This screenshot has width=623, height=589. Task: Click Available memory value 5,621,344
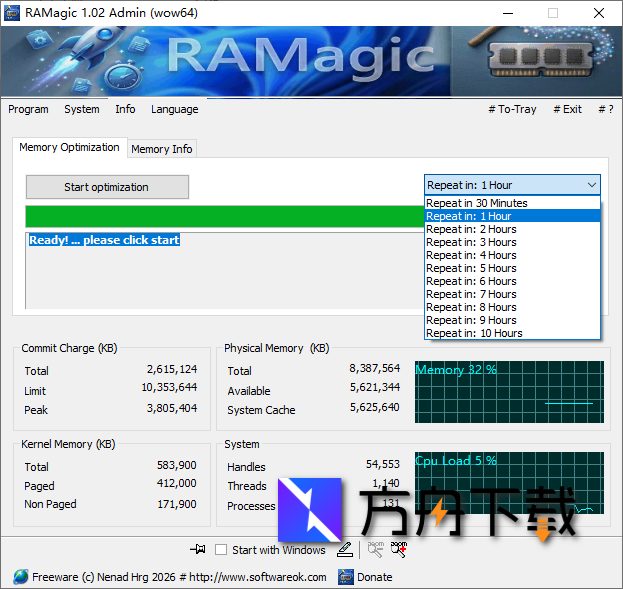375,387
